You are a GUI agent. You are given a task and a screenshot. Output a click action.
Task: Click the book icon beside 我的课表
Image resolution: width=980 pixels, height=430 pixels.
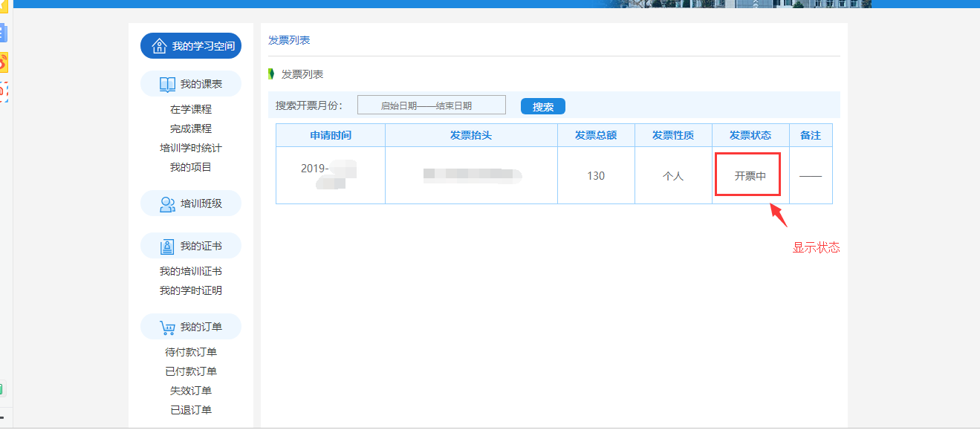(x=168, y=85)
